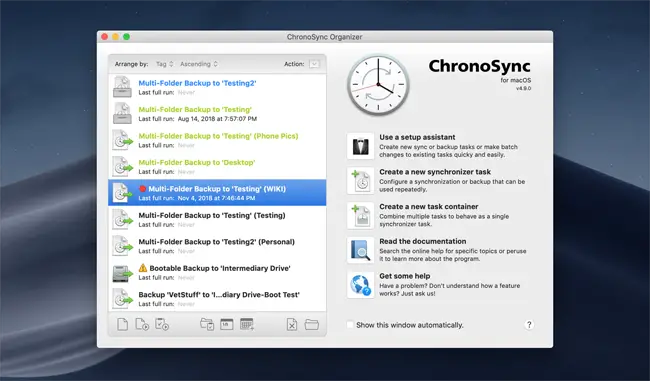Viewport: 650px width, 381px height.
Task: Click the calendar grid with plus icon
Action: click(247, 324)
